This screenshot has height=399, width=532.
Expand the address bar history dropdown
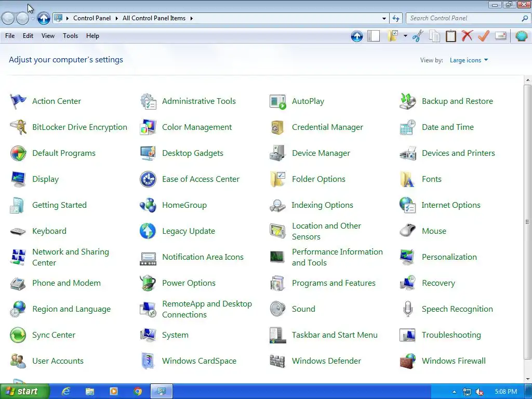[384, 18]
